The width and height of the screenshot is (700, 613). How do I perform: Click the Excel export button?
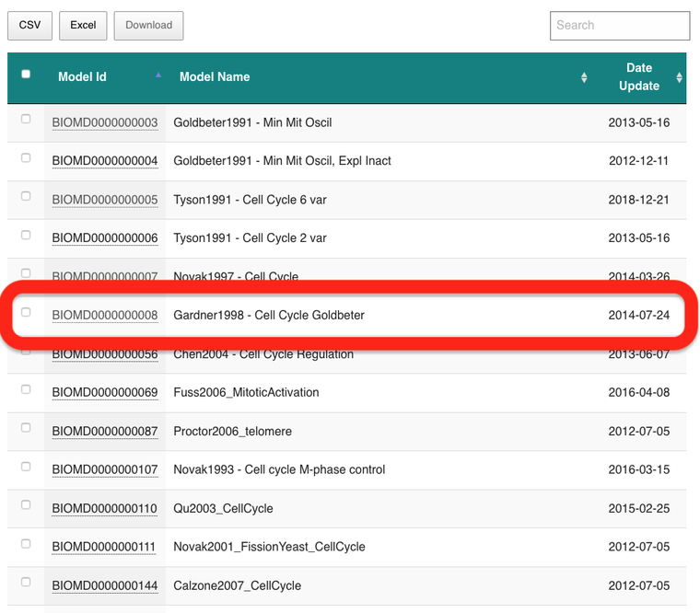83,26
